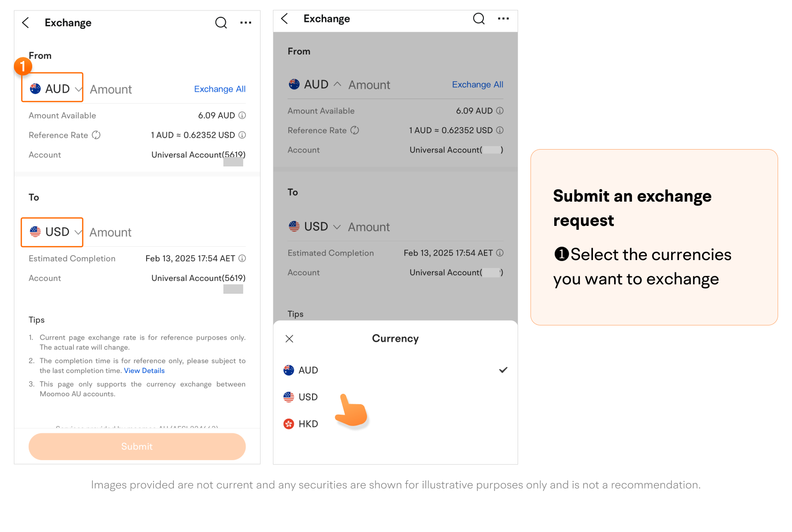Screen dimensions: 792x532
Task: Choose USD in the Currency list
Action: point(308,397)
